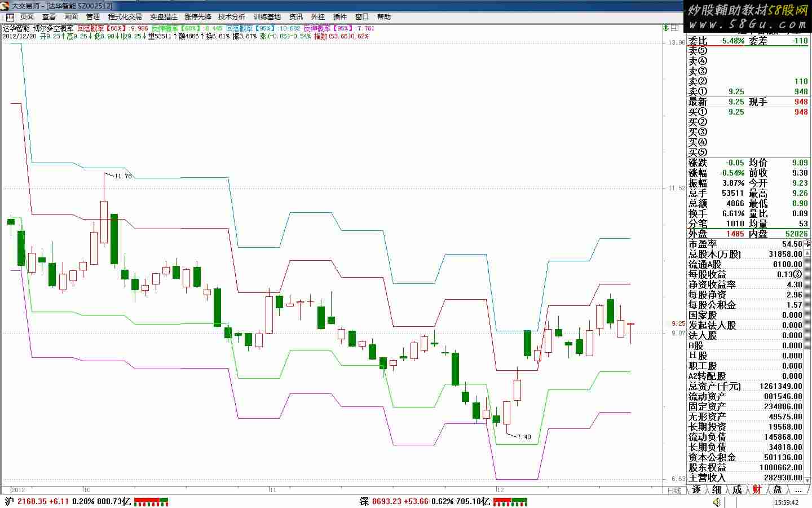This screenshot has height=508, width=812.
Task: Open the 画面 menu
Action: [71, 17]
